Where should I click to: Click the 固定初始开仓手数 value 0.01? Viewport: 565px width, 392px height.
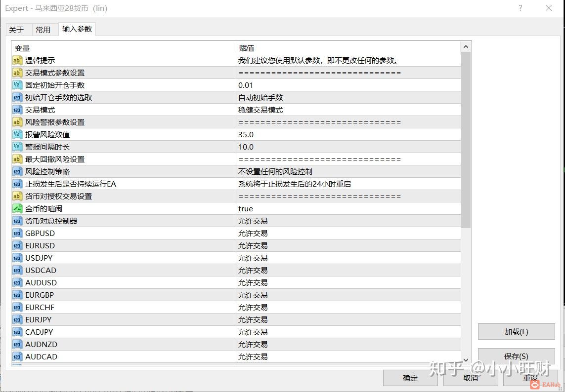click(245, 85)
